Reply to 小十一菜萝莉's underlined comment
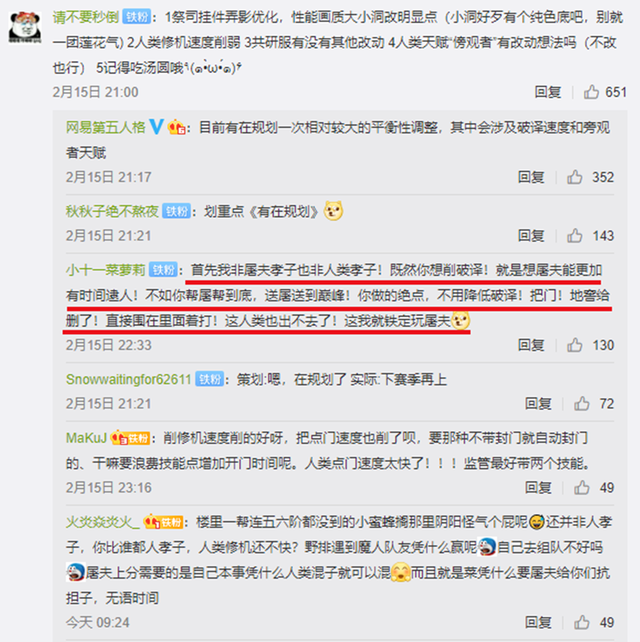The image size is (640, 642). [531, 345]
